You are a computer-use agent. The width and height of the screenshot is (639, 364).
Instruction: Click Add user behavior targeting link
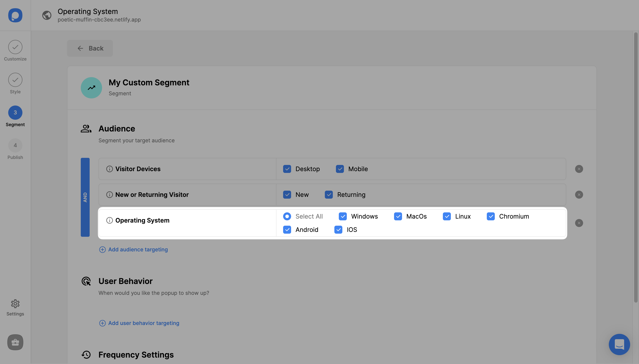143,323
